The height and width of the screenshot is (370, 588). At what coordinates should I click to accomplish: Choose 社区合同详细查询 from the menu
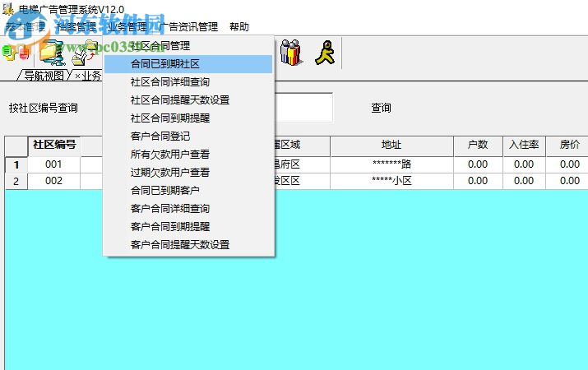click(188, 82)
